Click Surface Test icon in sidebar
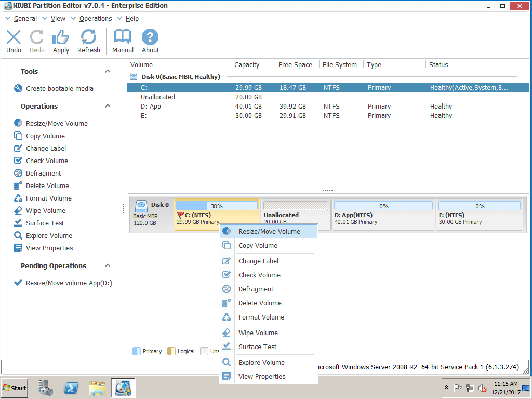532x399 pixels. 18,223
